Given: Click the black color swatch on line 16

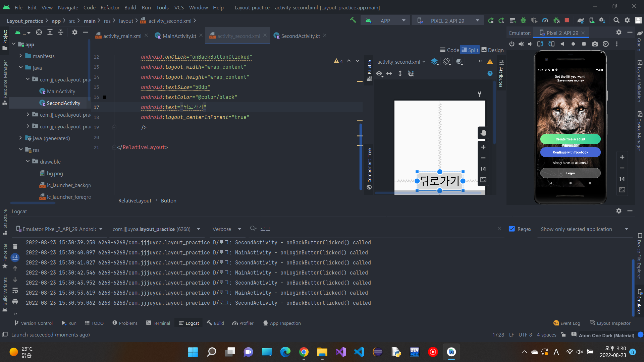Looking at the screenshot, I should pyautogui.click(x=105, y=97).
